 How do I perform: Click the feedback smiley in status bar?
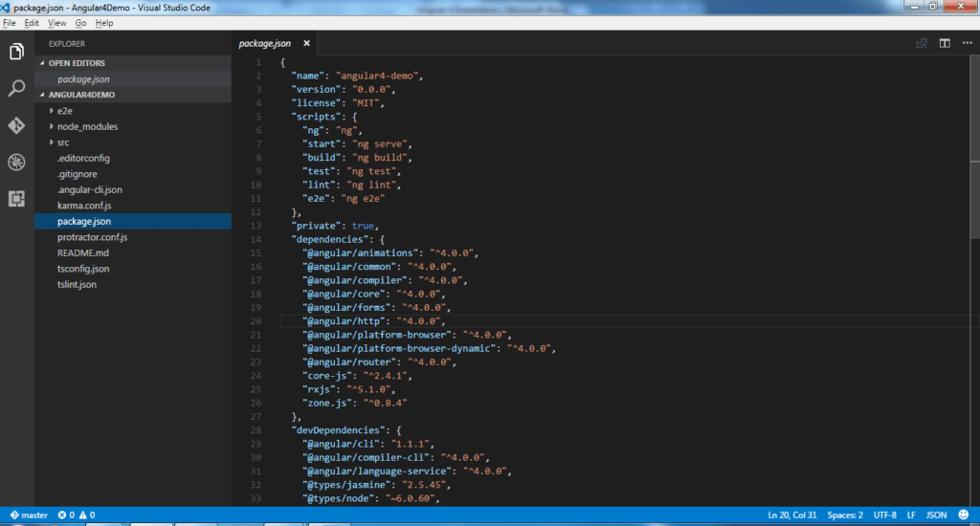click(963, 515)
